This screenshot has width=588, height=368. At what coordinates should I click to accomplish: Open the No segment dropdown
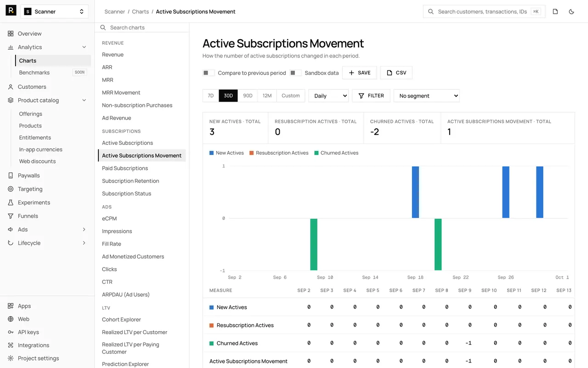tap(427, 96)
